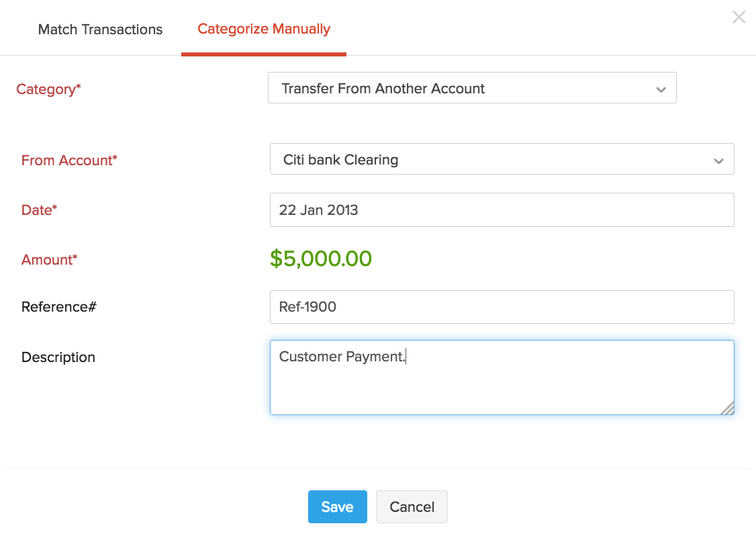Click inside the Description text area
The width and height of the screenshot is (756, 536).
(502, 376)
